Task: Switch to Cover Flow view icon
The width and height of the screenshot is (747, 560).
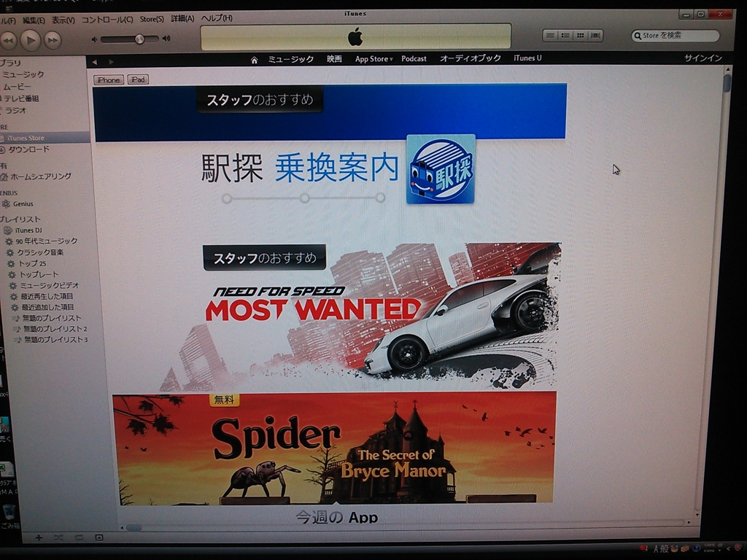Action: [595, 35]
